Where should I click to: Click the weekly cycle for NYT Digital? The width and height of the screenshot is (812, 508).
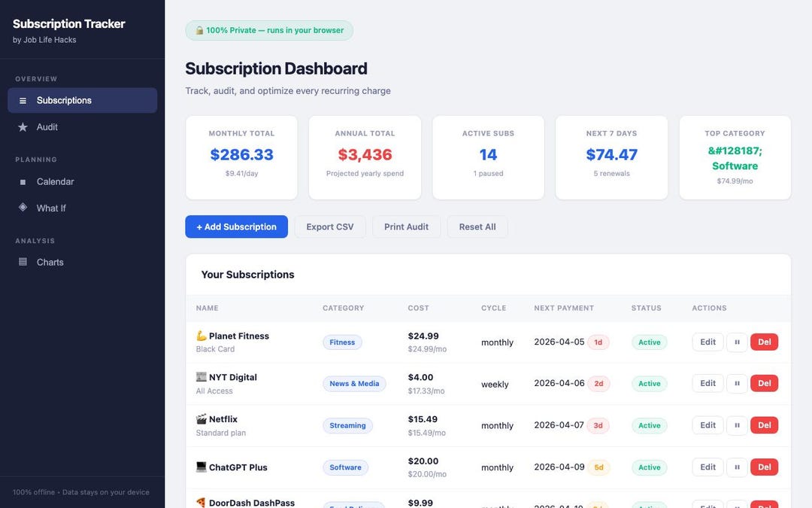pos(495,384)
